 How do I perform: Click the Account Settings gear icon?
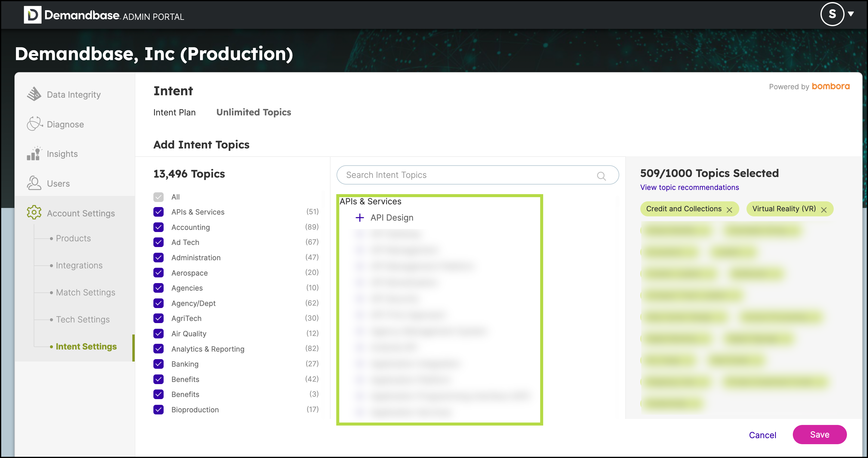[x=34, y=212]
